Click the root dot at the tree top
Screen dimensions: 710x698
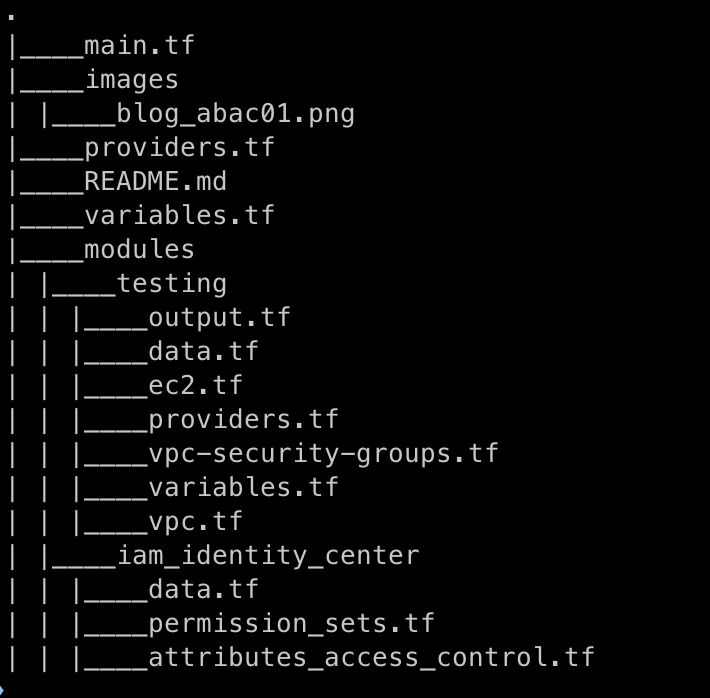coord(11,19)
